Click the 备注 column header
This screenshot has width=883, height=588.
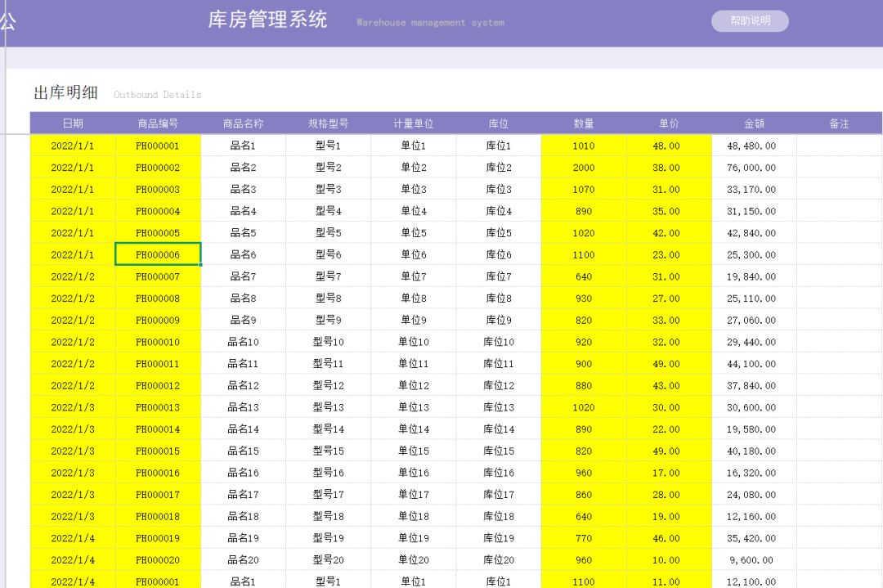[x=839, y=123]
